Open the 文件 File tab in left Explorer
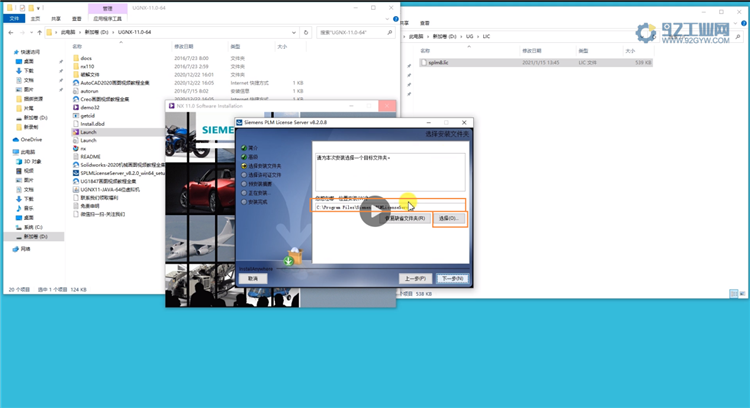The height and width of the screenshot is (408, 750). (x=14, y=19)
